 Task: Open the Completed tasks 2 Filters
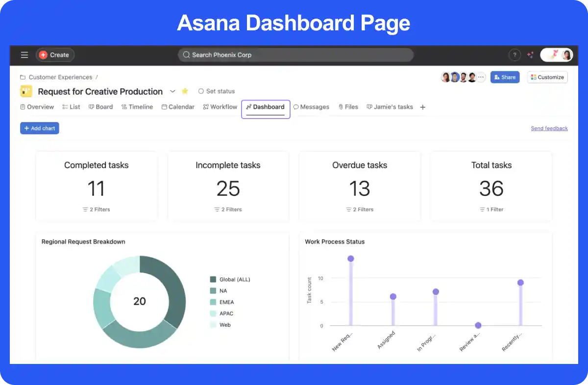(97, 209)
